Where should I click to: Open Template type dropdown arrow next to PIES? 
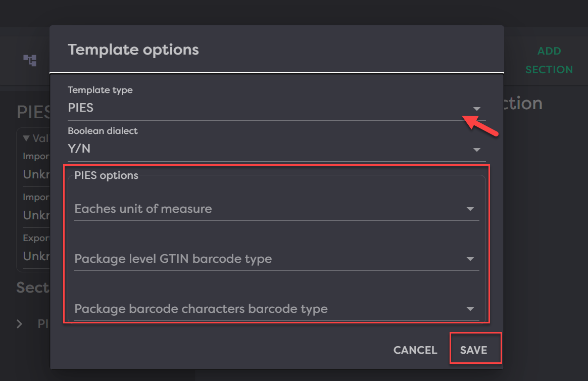[x=476, y=109]
